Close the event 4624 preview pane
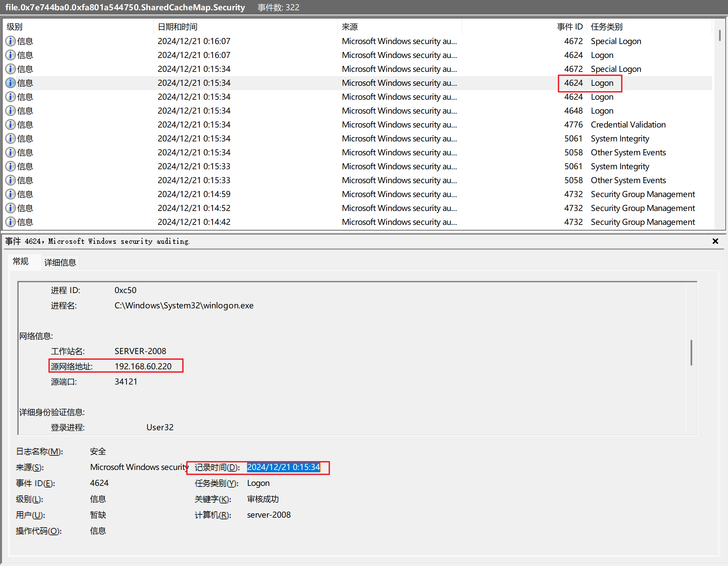This screenshot has height=566, width=728. tap(715, 241)
